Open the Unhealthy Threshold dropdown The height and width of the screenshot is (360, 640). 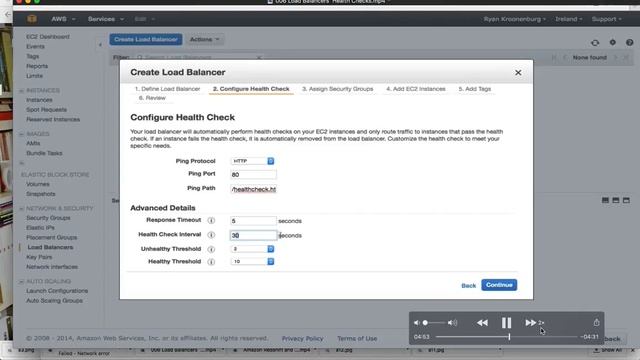click(x=253, y=249)
